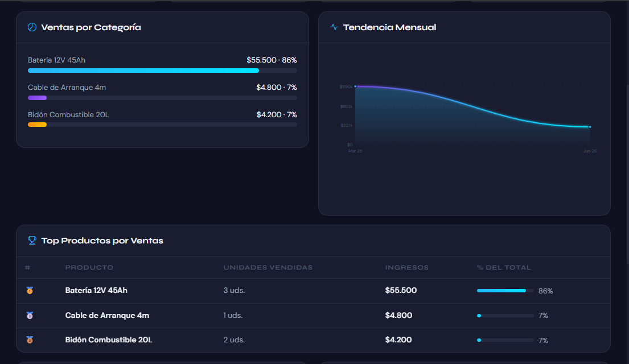Click the $55.500 · 86% category value
This screenshot has height=364, width=629.
tap(272, 60)
